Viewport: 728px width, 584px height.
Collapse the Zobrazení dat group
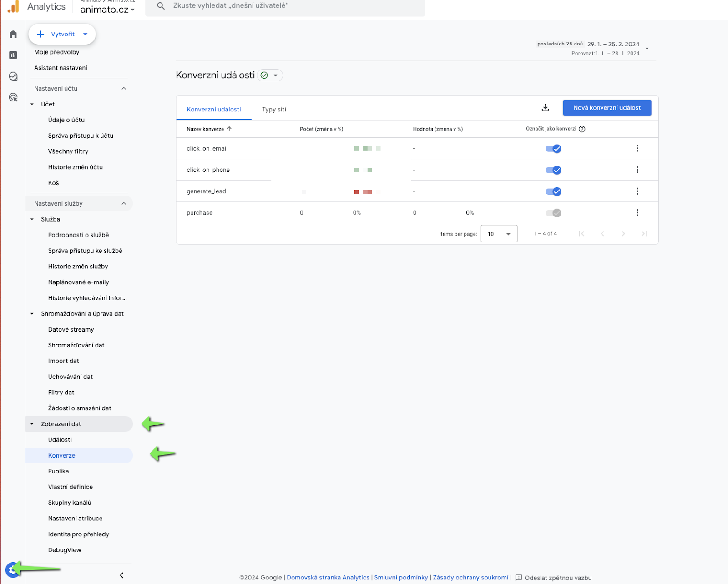32,424
